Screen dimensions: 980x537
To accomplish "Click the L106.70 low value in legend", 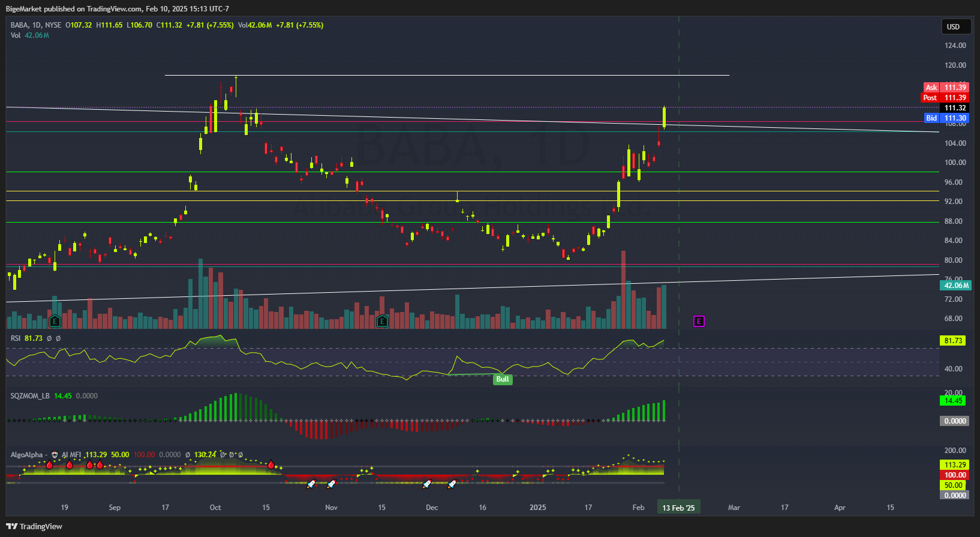I will point(140,25).
